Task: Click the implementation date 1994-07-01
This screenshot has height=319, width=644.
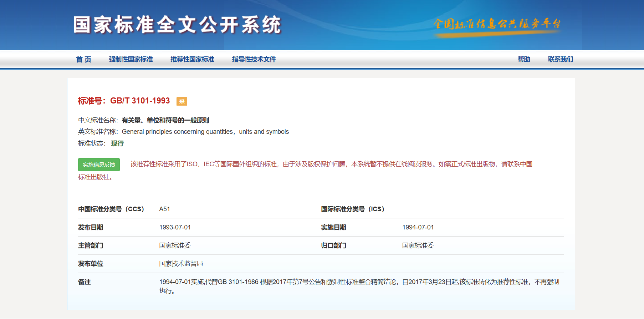Action: point(418,227)
